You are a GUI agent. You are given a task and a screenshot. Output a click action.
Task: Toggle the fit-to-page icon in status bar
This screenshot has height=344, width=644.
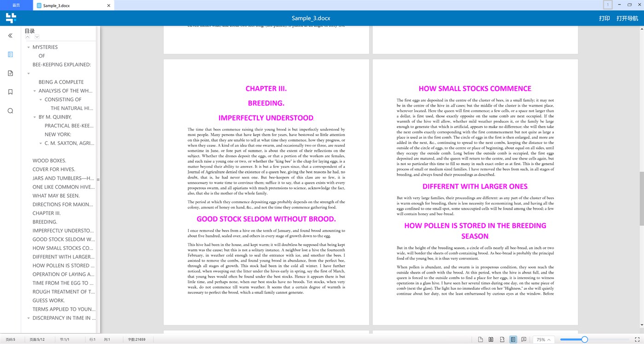pyautogui.click(x=502, y=339)
